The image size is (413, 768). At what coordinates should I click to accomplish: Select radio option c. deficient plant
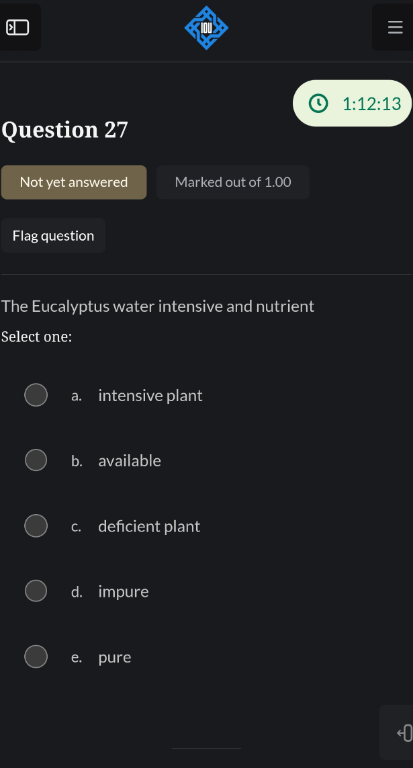pyautogui.click(x=36, y=526)
